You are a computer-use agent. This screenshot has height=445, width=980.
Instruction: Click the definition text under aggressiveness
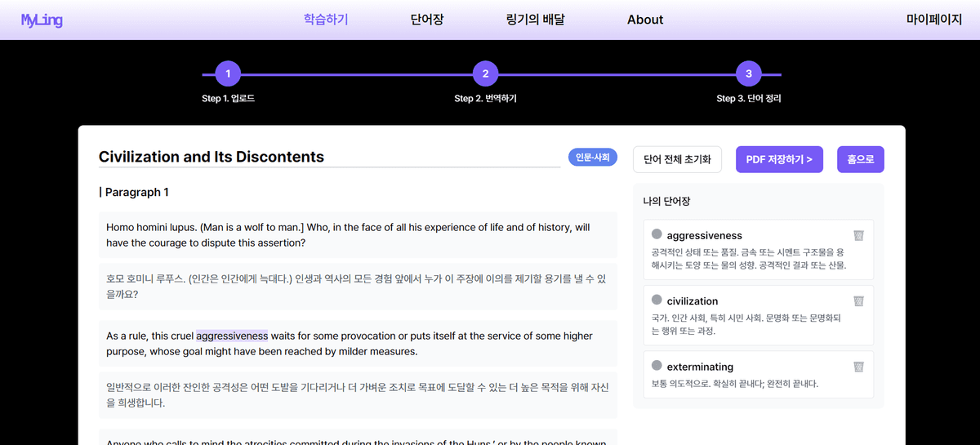pos(749,259)
